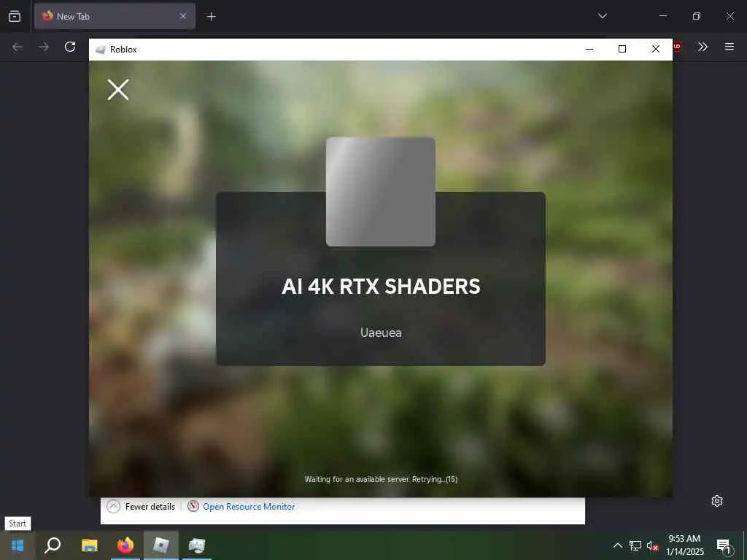The image size is (747, 560).
Task: Open Firefox View recent browsing icon
Action: pos(15,16)
